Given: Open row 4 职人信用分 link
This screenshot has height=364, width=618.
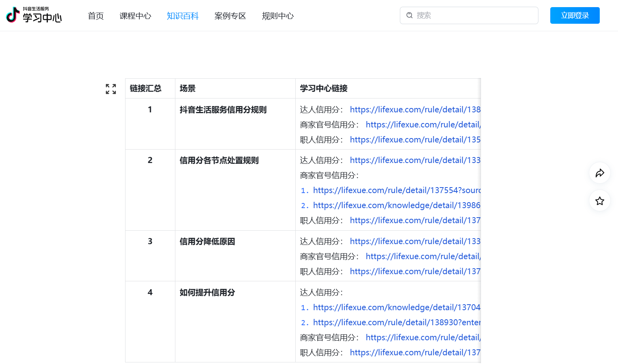Looking at the screenshot, I should [415, 353].
